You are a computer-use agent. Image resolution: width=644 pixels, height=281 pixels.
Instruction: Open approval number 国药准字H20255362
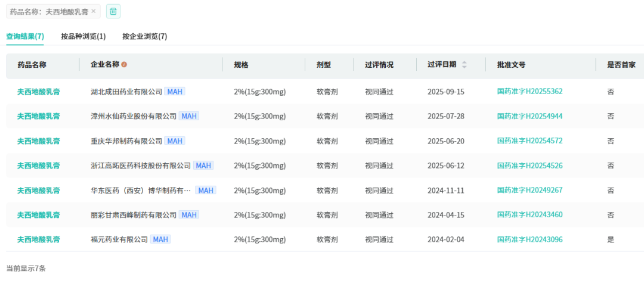click(x=530, y=92)
